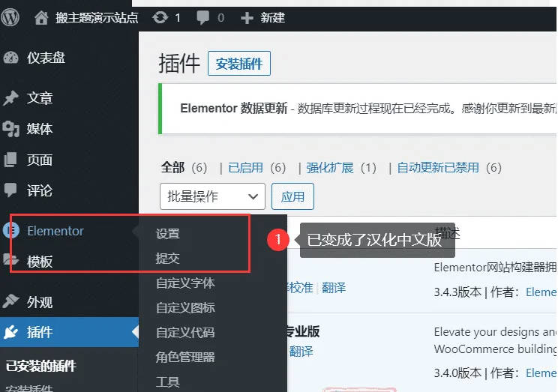Open the home icon for 搬主题演示站点
558x392 pixels.
41,17
